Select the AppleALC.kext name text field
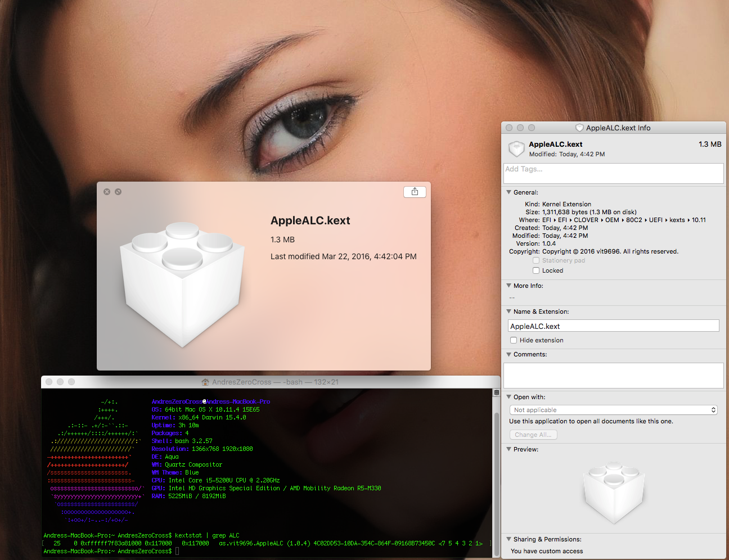The image size is (729, 560). click(x=613, y=326)
